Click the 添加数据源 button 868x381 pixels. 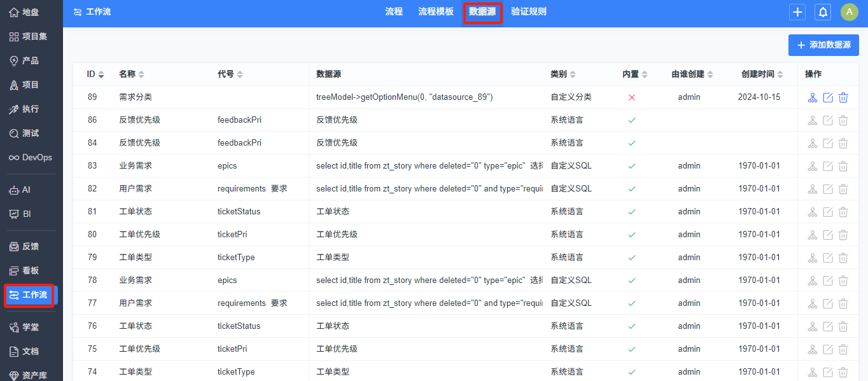(x=823, y=45)
